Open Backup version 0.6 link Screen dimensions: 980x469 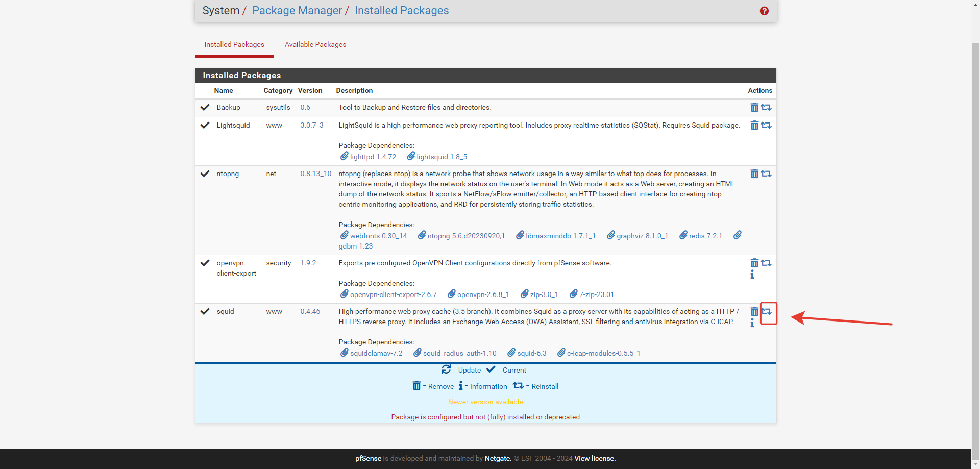click(305, 107)
